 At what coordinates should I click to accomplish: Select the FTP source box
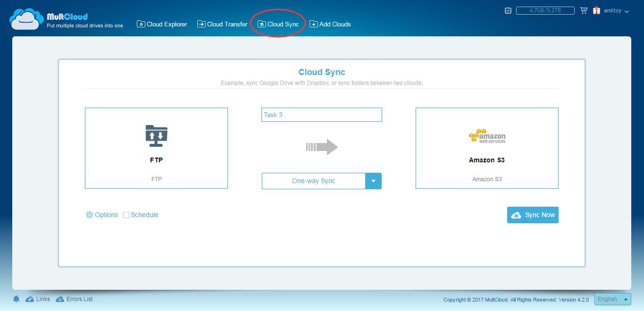click(x=156, y=148)
